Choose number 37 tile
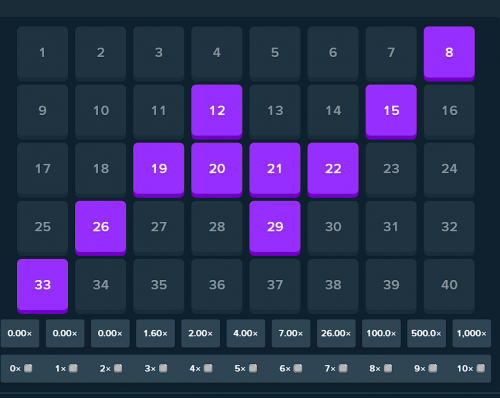 (x=275, y=286)
